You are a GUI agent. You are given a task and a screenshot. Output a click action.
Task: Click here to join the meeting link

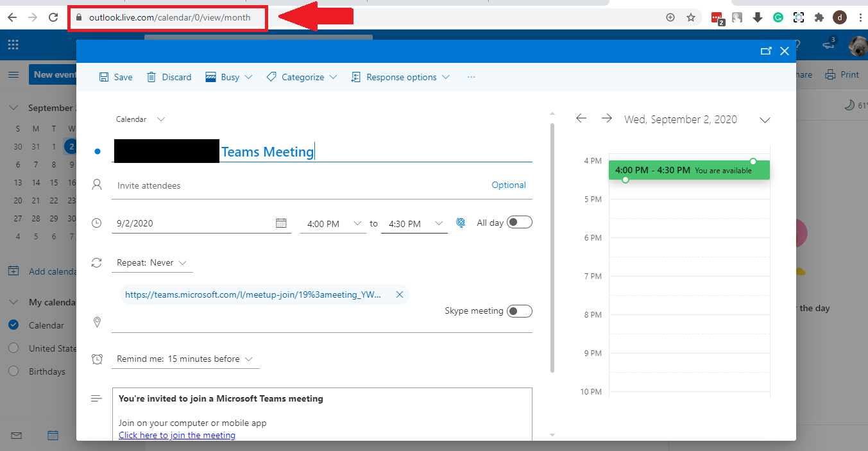pyautogui.click(x=177, y=435)
